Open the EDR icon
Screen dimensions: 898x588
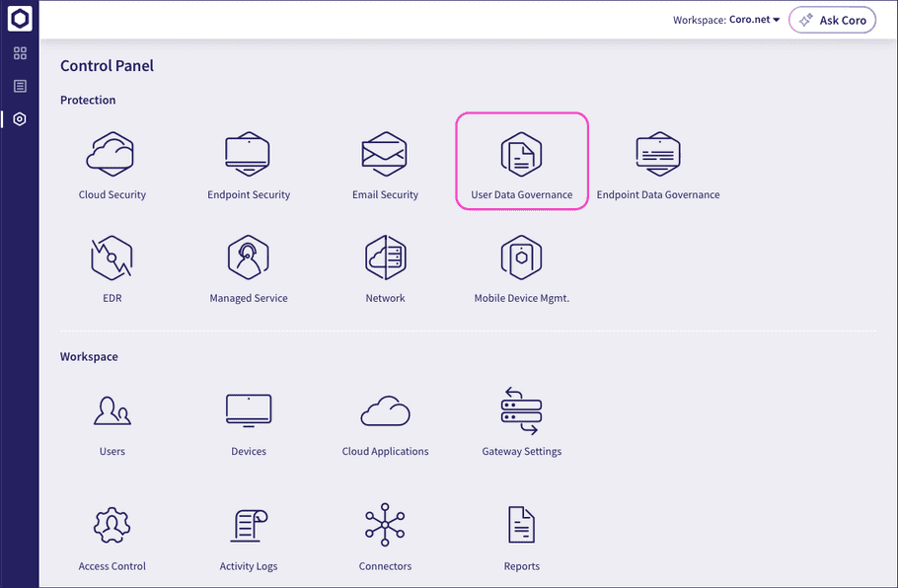(112, 257)
